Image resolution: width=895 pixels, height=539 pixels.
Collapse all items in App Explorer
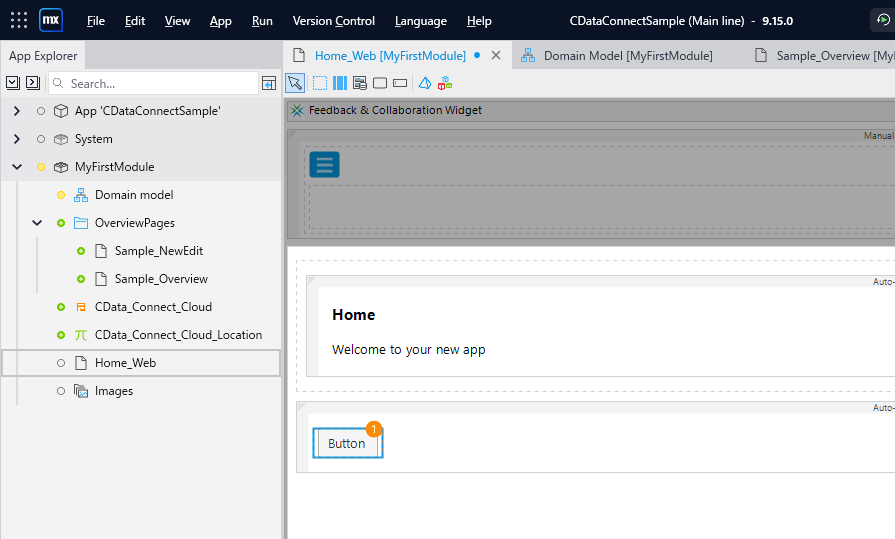point(33,83)
